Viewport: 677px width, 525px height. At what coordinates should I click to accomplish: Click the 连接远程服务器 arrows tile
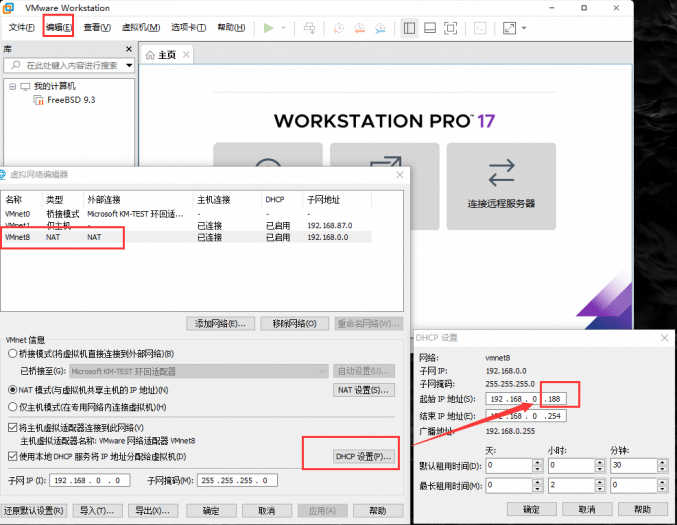point(501,187)
